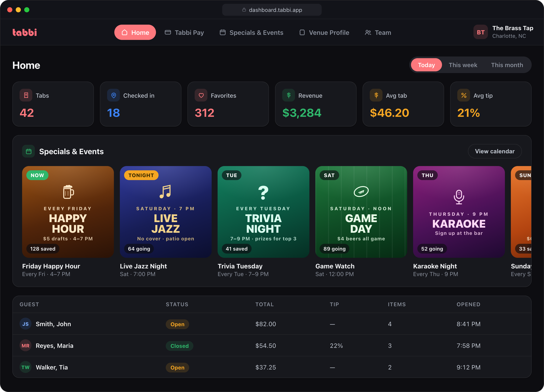Click the tabbi logo
The height and width of the screenshot is (392, 544).
tap(25, 32)
